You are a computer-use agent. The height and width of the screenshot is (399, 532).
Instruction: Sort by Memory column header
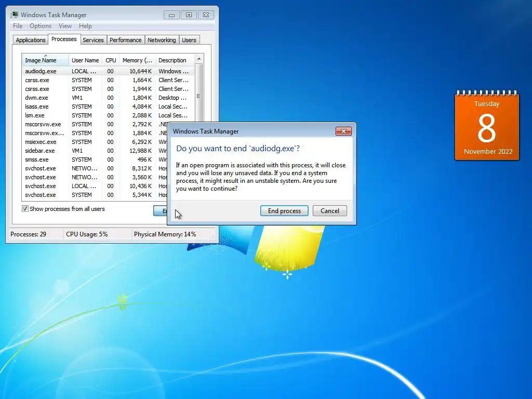137,60
